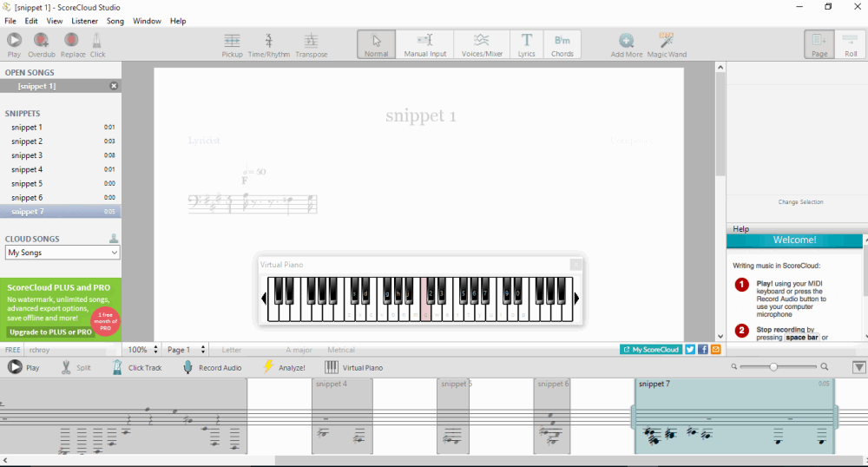Screen dimensions: 868x467
Task: Open My ScoreCloud link
Action: 650,350
